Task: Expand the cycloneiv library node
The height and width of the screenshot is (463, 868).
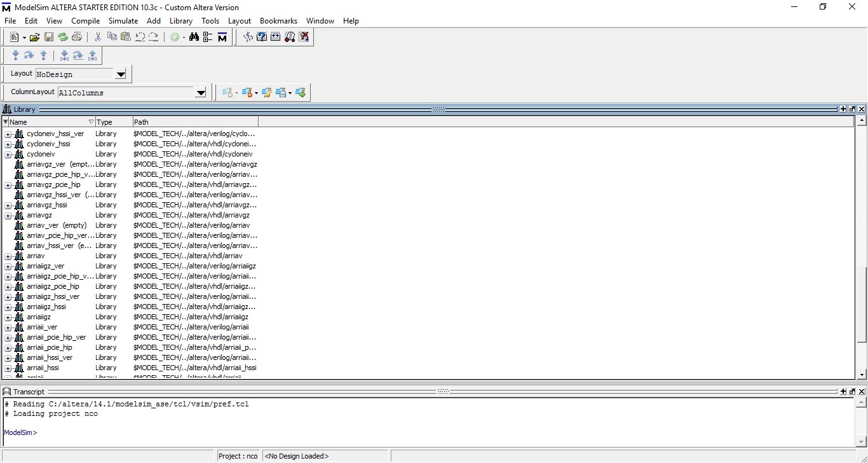Action: pos(8,155)
